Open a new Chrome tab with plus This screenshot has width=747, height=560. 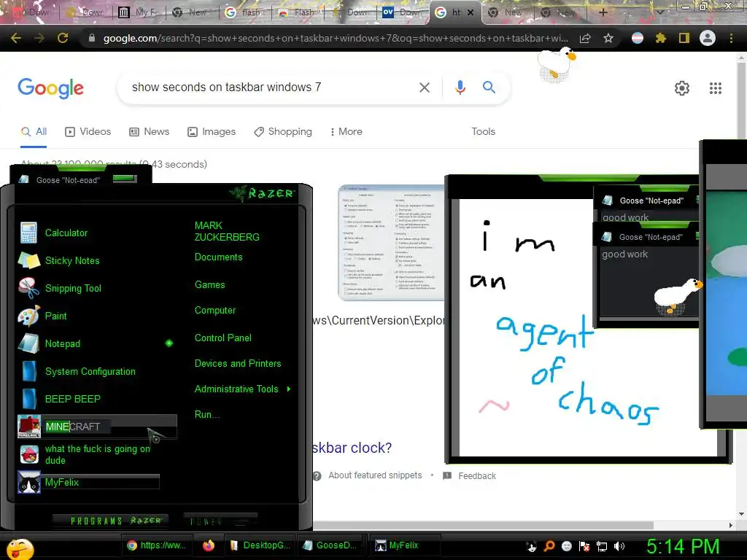pyautogui.click(x=603, y=12)
